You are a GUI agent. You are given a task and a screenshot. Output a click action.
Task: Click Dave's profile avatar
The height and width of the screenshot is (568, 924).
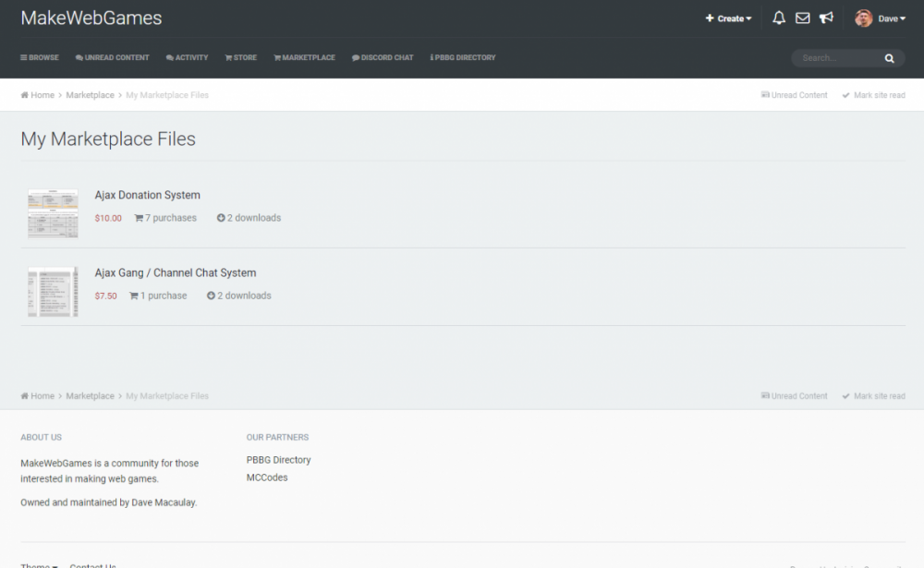863,18
